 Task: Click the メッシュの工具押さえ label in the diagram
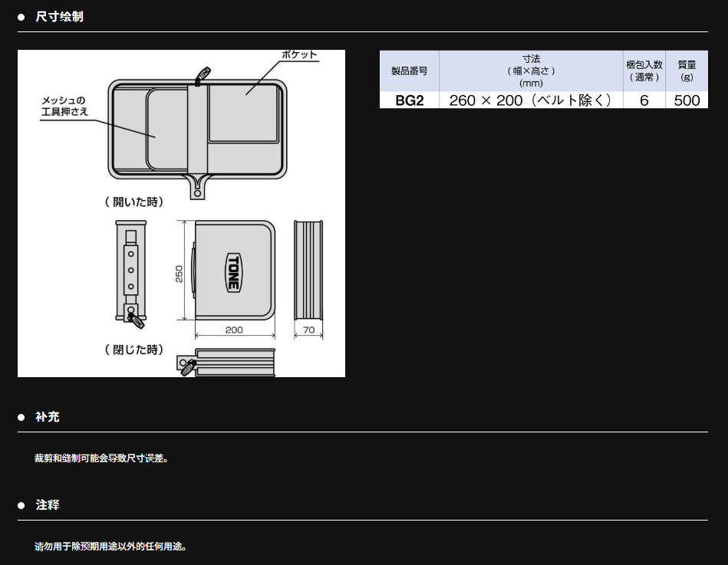64,106
